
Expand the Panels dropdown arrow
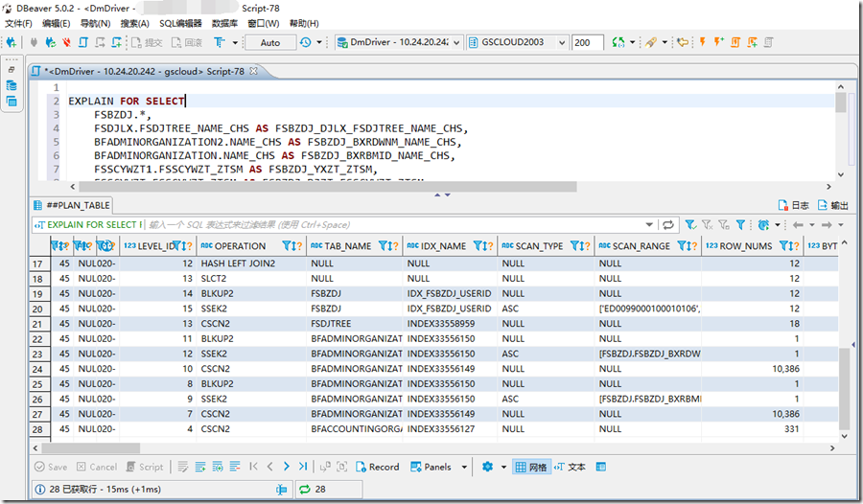pos(465,467)
